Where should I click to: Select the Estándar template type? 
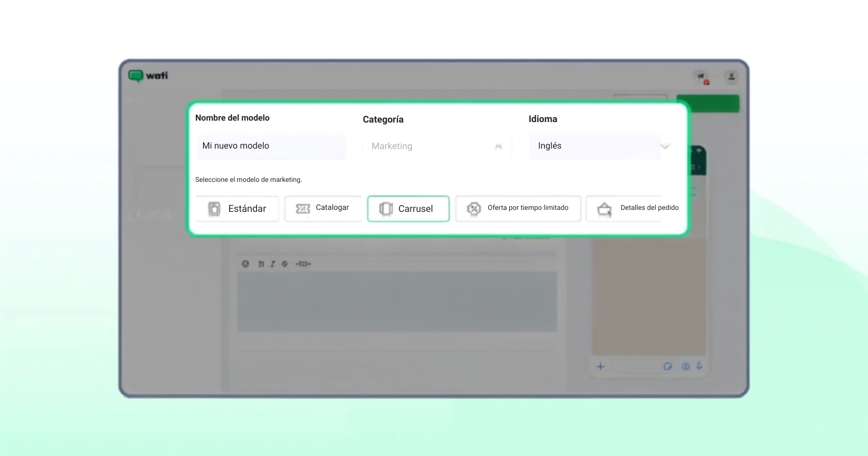pos(237,208)
